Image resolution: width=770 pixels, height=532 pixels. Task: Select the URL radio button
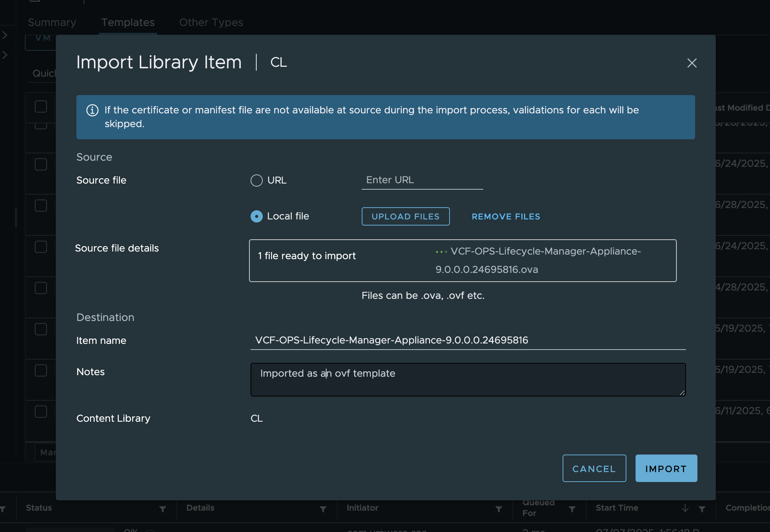pyautogui.click(x=257, y=181)
